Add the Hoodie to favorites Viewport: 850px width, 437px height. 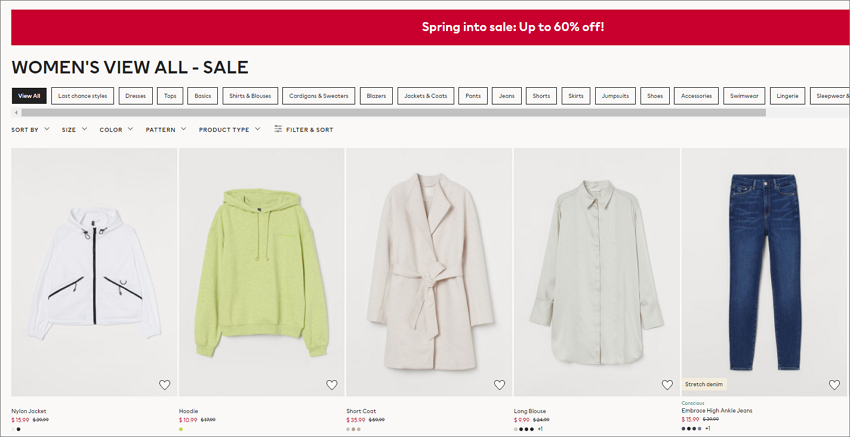[332, 384]
